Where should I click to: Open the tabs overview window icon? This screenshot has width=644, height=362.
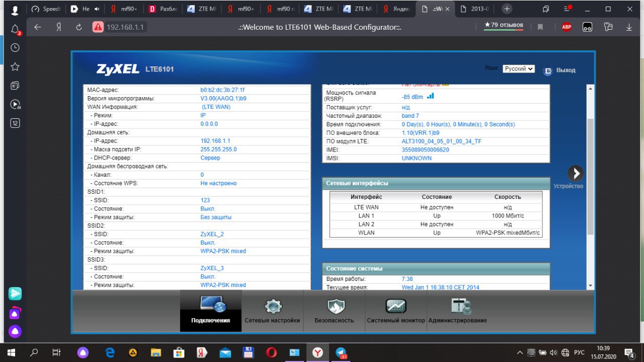click(x=546, y=9)
